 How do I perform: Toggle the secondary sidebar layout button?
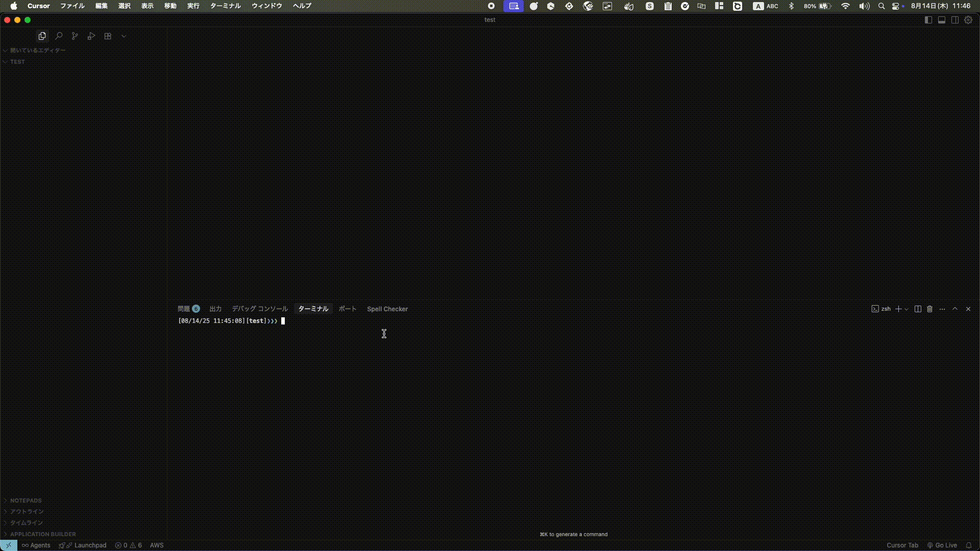[x=955, y=20]
